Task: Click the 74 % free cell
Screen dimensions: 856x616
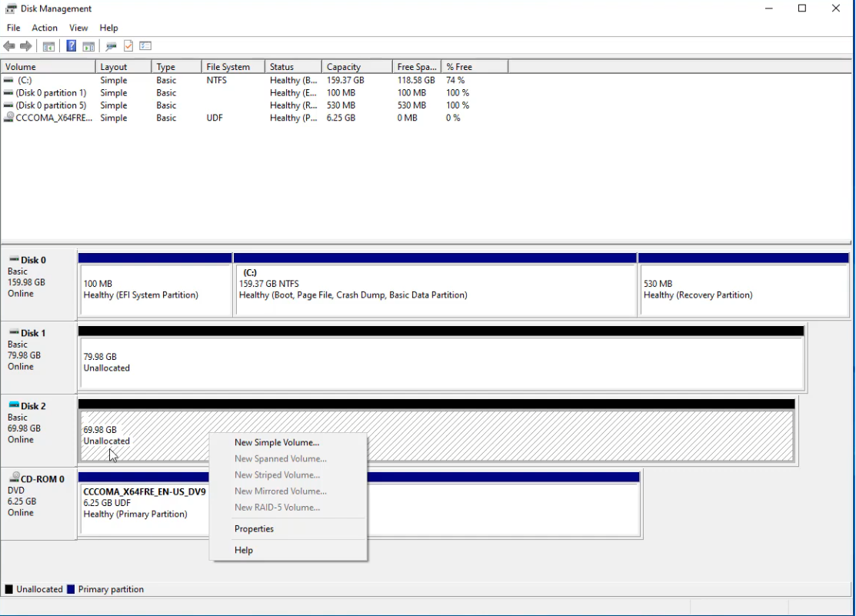Action: 455,80
